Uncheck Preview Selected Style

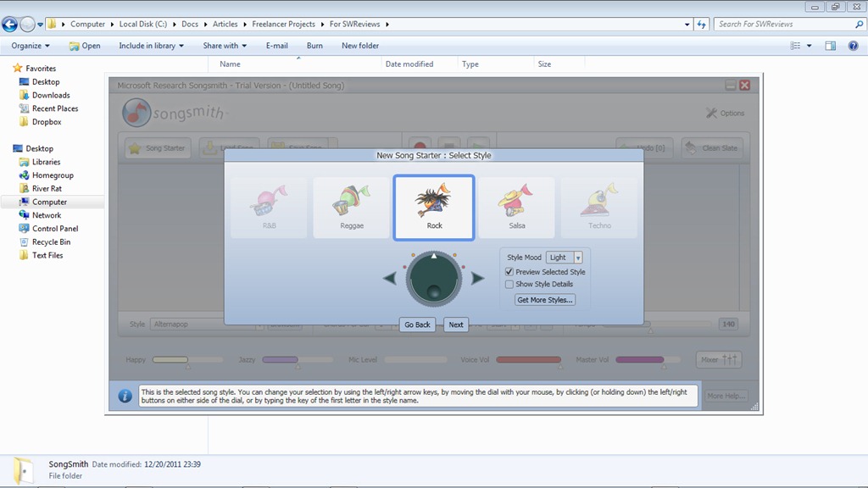509,272
